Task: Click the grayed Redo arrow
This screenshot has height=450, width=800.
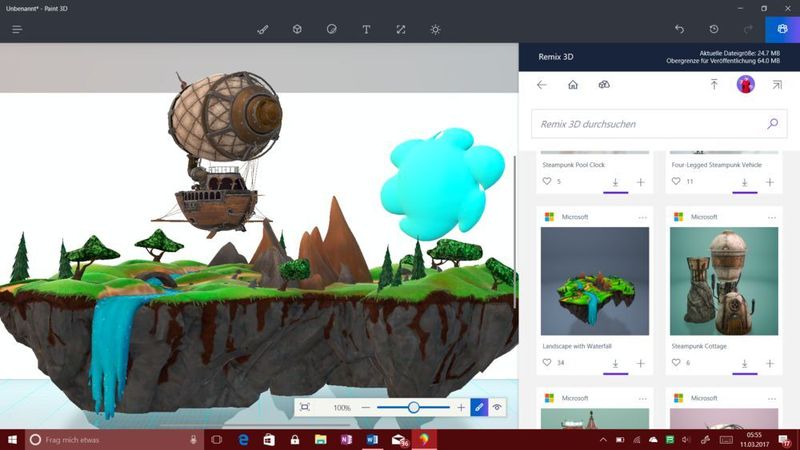Action: [748, 29]
